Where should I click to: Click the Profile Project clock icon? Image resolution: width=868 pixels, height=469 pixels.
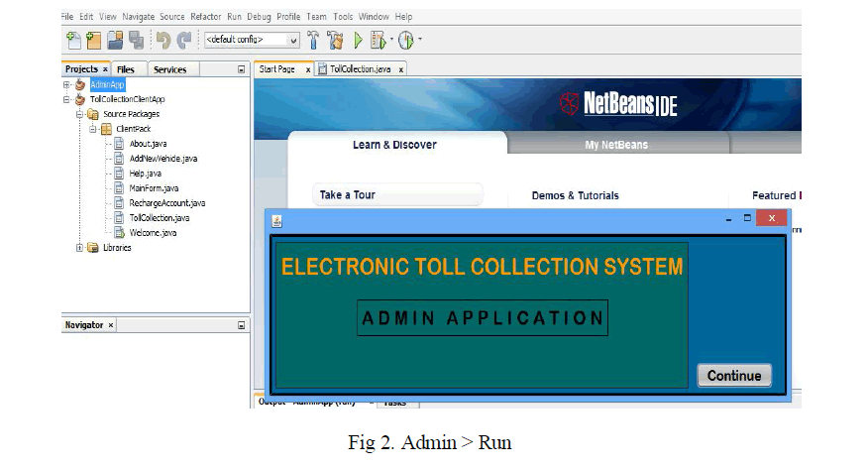coord(405,41)
